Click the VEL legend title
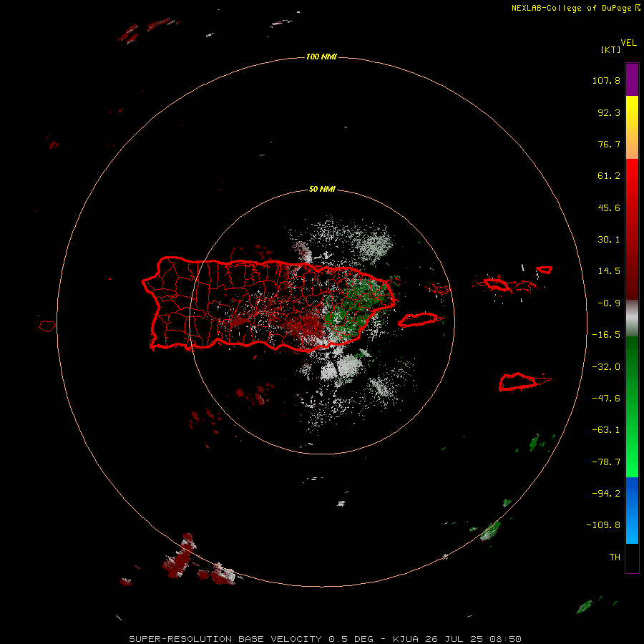Screen dimensions: 644x644 (628, 43)
